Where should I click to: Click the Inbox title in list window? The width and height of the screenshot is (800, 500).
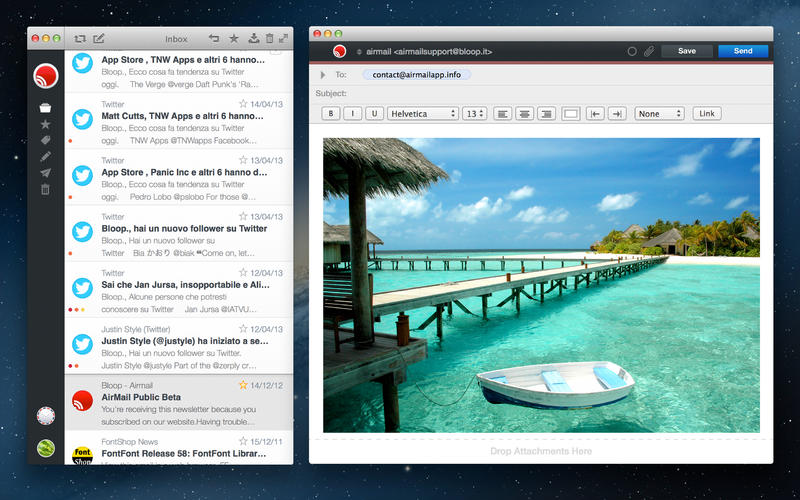point(176,39)
